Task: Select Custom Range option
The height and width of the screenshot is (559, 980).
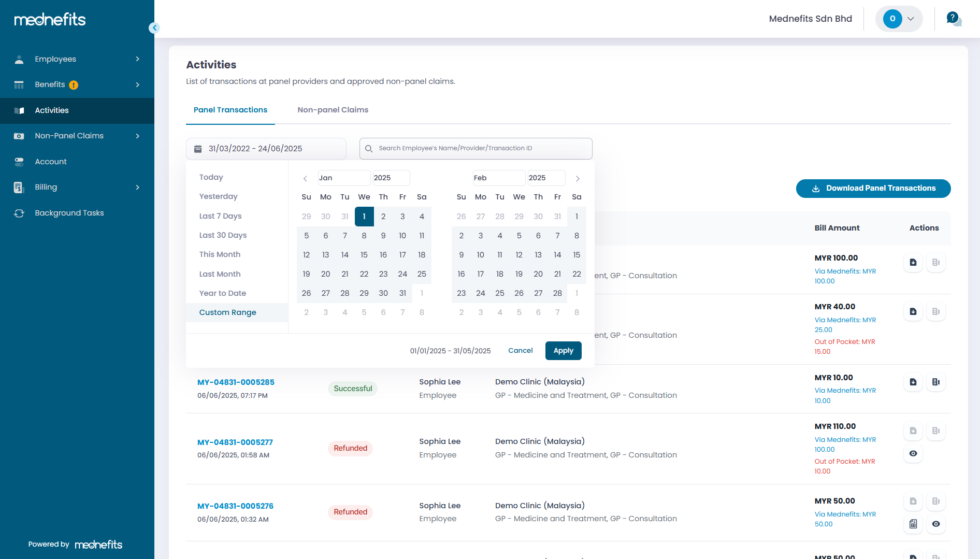Action: 237,312
